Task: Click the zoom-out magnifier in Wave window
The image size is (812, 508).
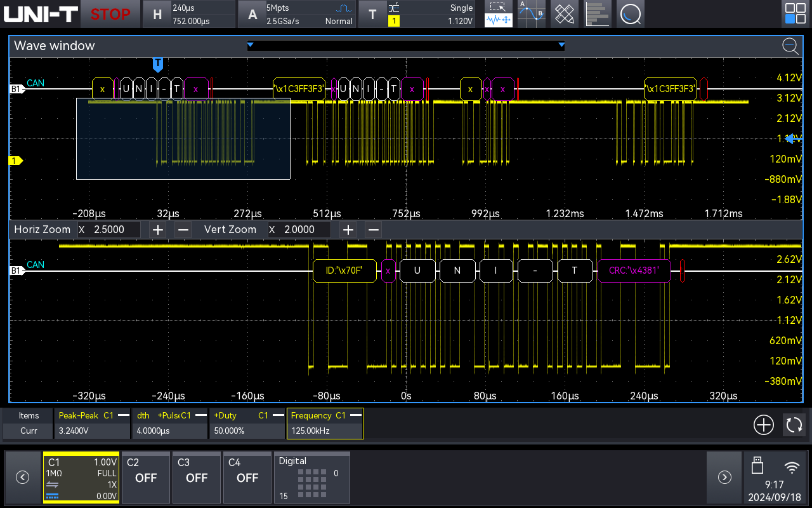Action: (x=790, y=46)
